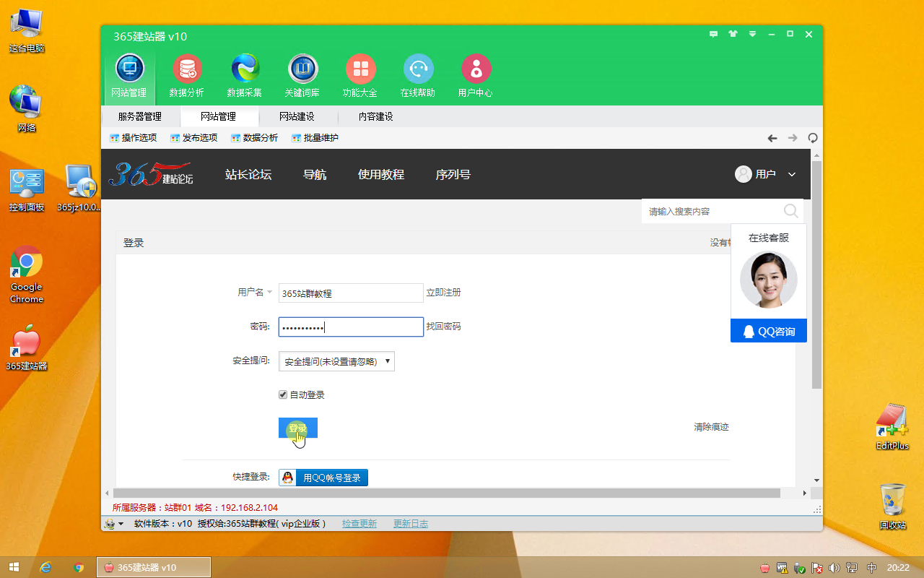924x578 pixels.
Task: Launch Chrome from taskbar
Action: [x=79, y=567]
